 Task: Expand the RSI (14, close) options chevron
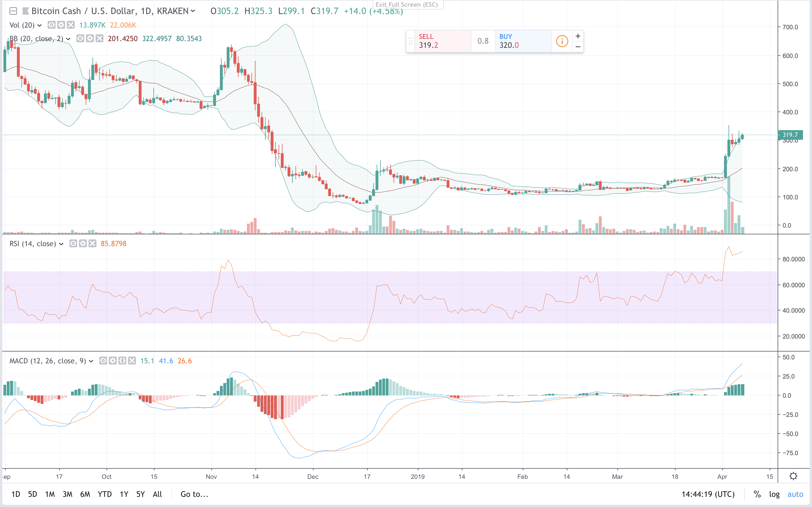(x=61, y=244)
